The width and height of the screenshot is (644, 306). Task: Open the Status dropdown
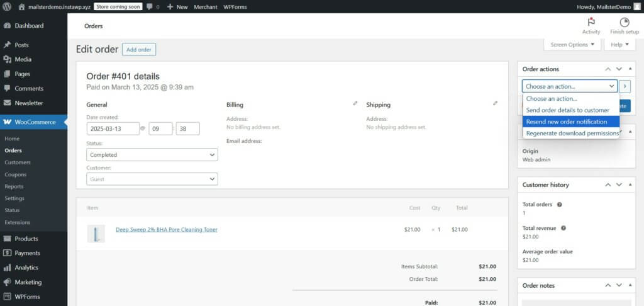tap(152, 155)
